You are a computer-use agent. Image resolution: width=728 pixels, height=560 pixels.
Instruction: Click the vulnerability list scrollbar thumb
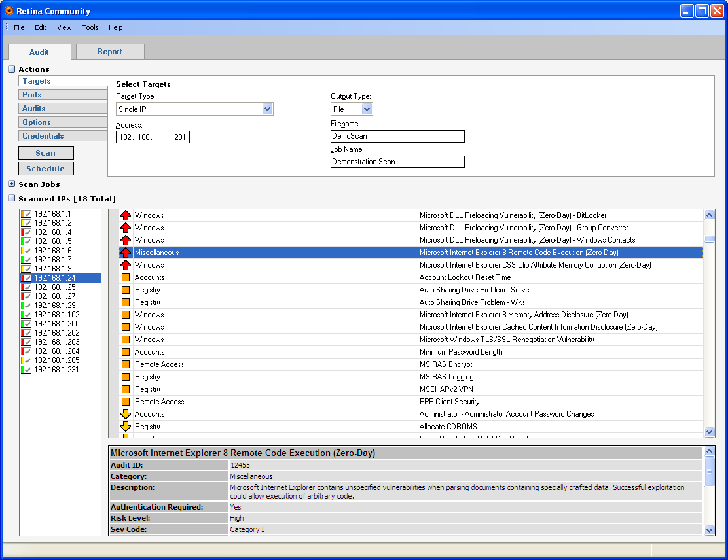point(709,239)
